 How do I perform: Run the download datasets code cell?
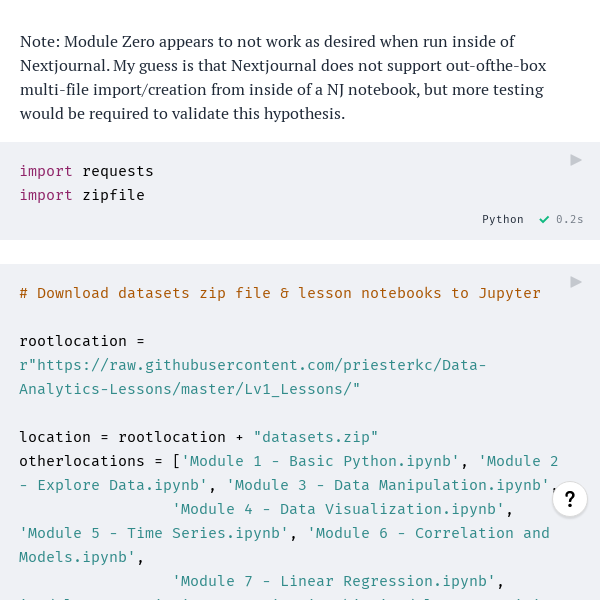point(575,282)
